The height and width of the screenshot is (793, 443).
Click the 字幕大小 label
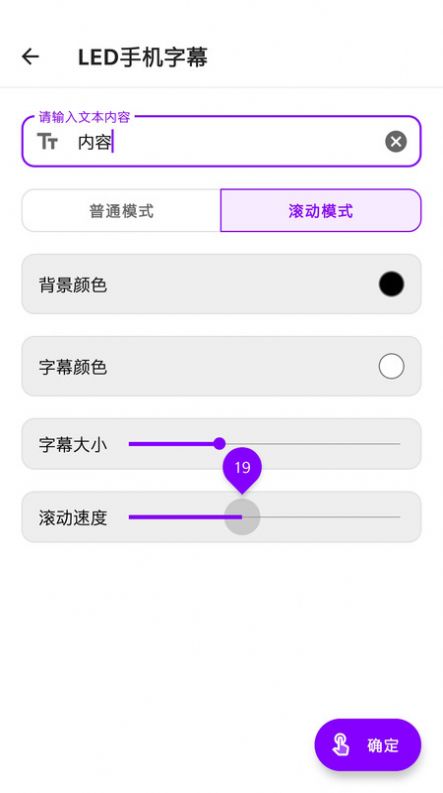pos(73,445)
